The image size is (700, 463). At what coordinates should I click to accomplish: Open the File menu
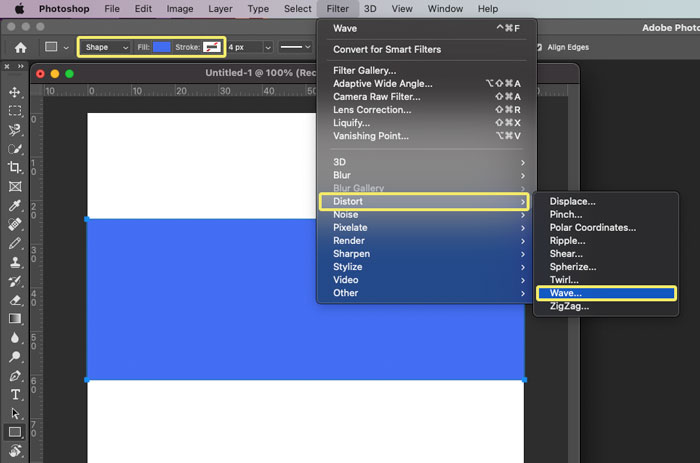point(112,8)
